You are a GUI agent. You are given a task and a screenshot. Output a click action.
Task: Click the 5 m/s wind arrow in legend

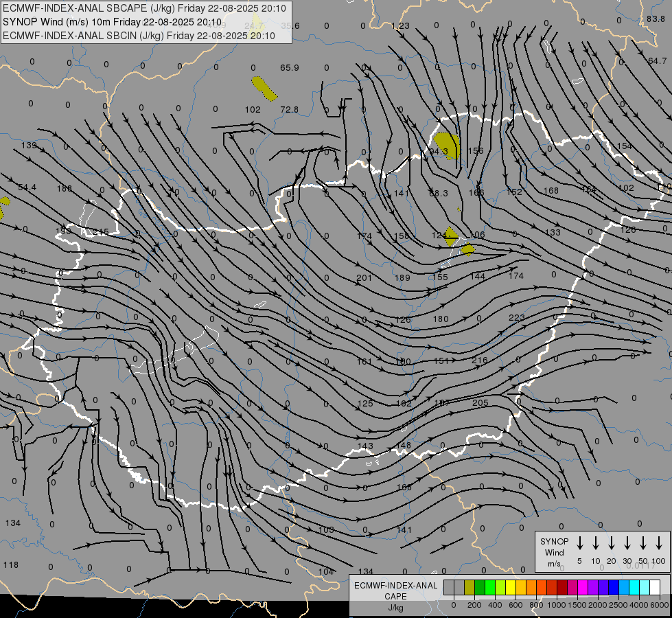(580, 543)
